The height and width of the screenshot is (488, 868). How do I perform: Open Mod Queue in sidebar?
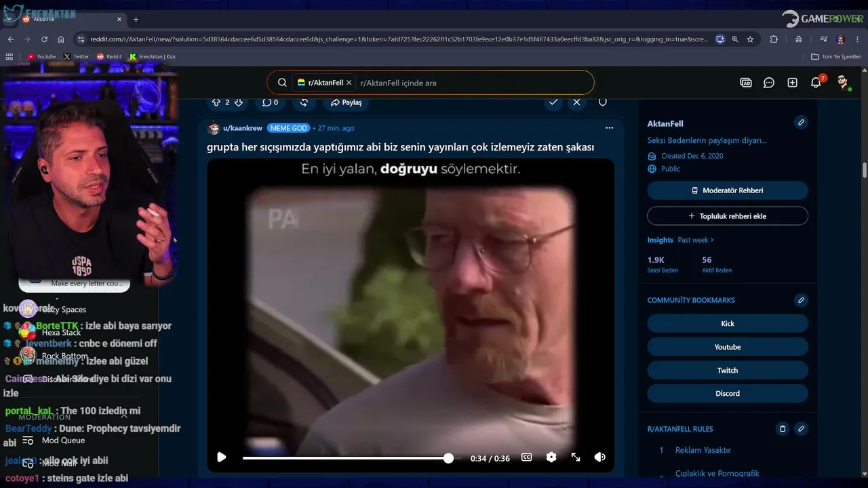pos(64,441)
